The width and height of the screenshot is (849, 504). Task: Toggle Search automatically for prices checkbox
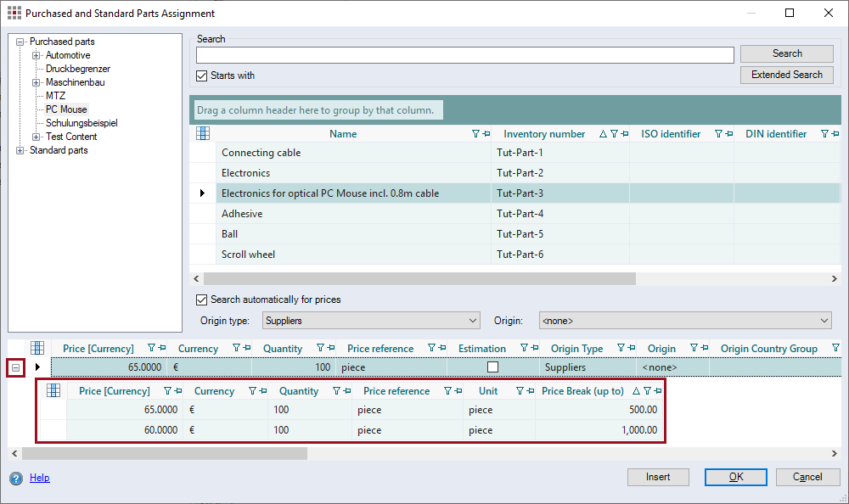point(202,300)
